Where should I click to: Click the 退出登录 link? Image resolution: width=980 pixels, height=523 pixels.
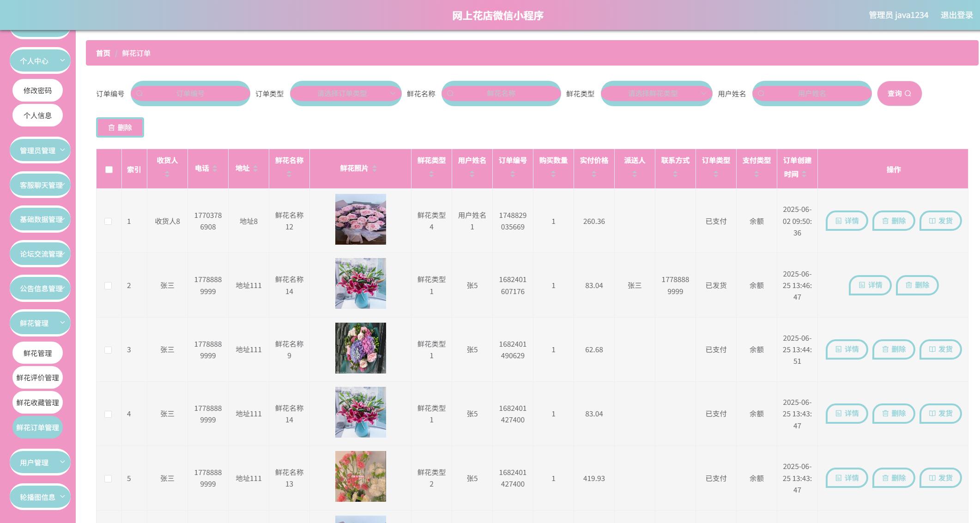point(957,15)
